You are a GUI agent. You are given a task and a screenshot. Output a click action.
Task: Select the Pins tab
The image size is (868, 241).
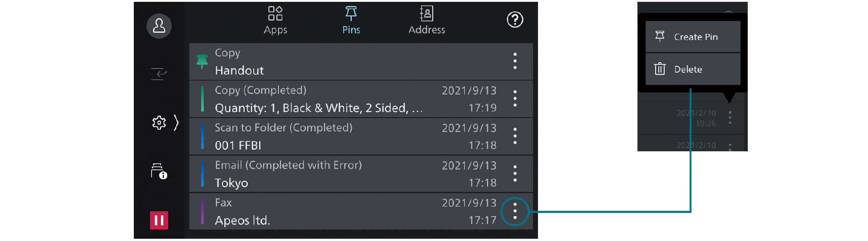click(x=351, y=20)
